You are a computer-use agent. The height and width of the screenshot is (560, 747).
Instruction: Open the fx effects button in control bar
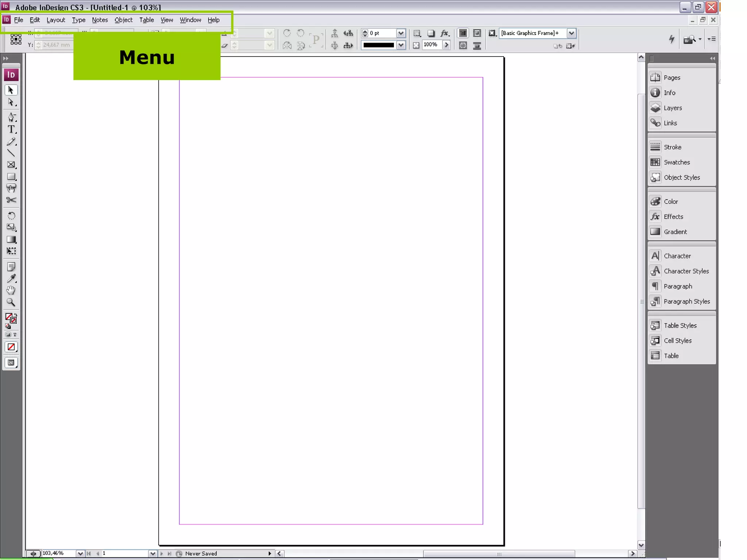click(x=445, y=34)
